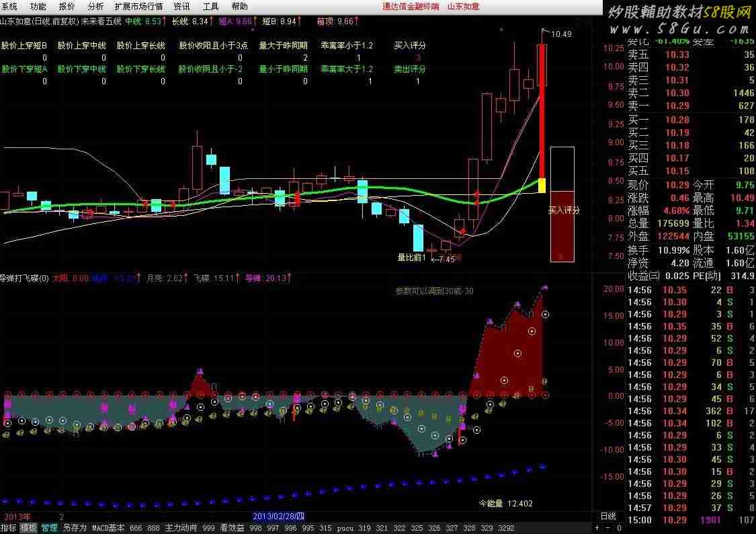Select the 2013/02/28/四 date marker

[279, 516]
